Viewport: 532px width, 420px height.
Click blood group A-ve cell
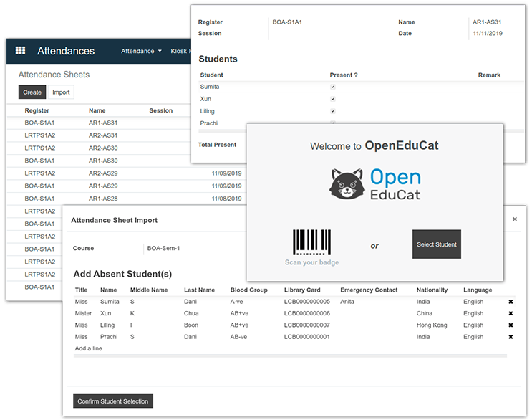(237, 302)
